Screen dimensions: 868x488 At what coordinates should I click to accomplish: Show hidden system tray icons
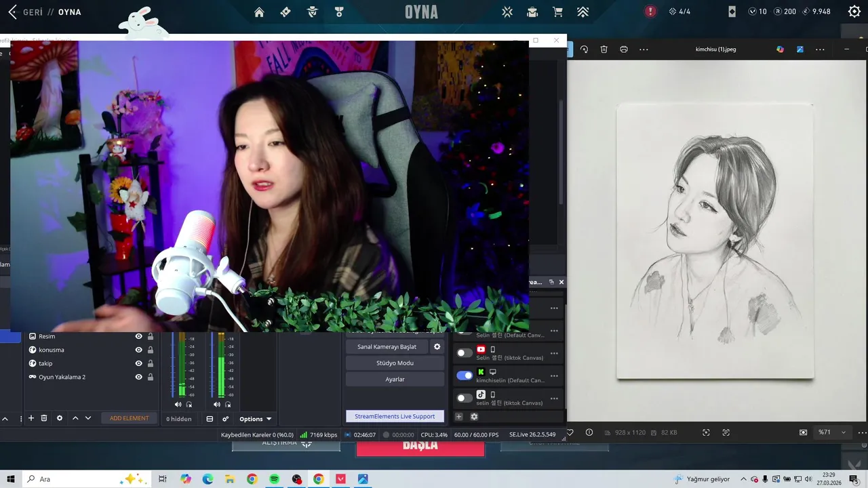pyautogui.click(x=743, y=479)
